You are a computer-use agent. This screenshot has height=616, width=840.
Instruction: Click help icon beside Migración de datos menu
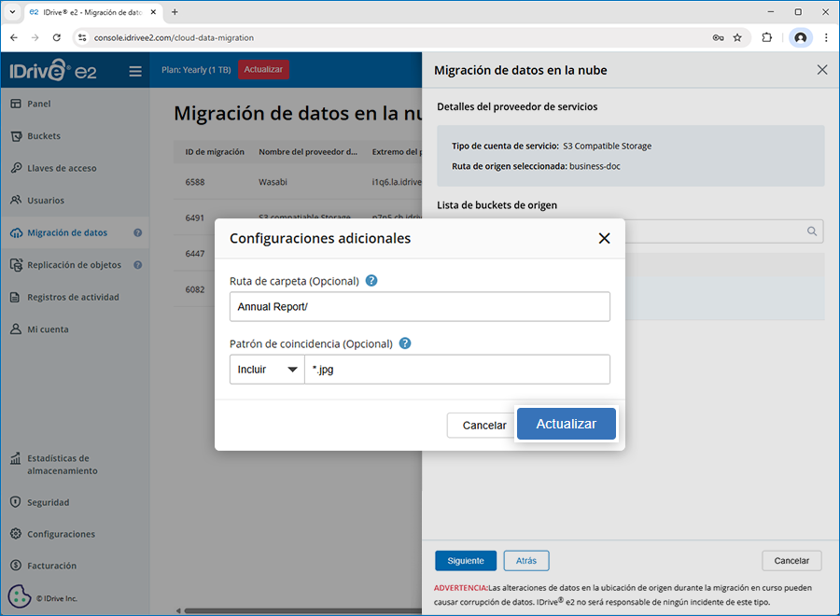coord(138,233)
